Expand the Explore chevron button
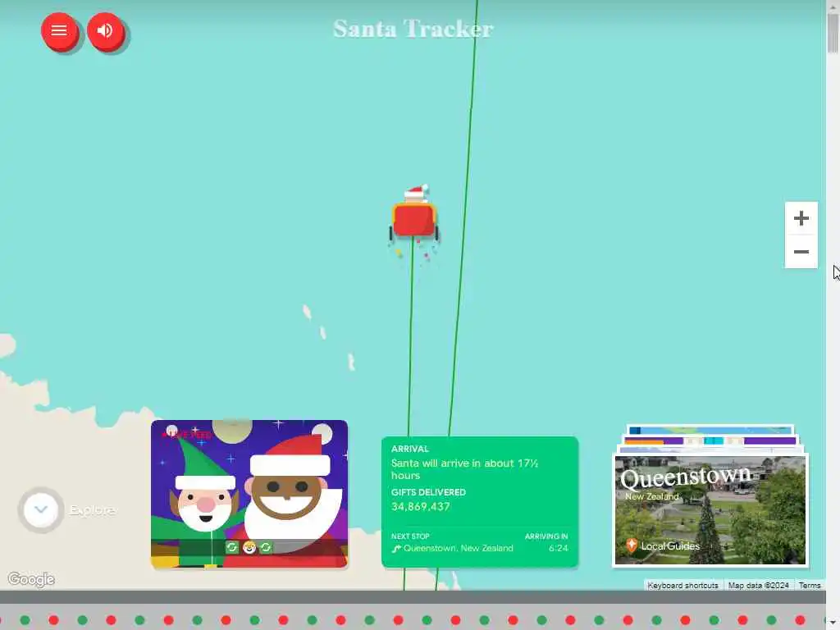The height and width of the screenshot is (630, 840). [41, 509]
